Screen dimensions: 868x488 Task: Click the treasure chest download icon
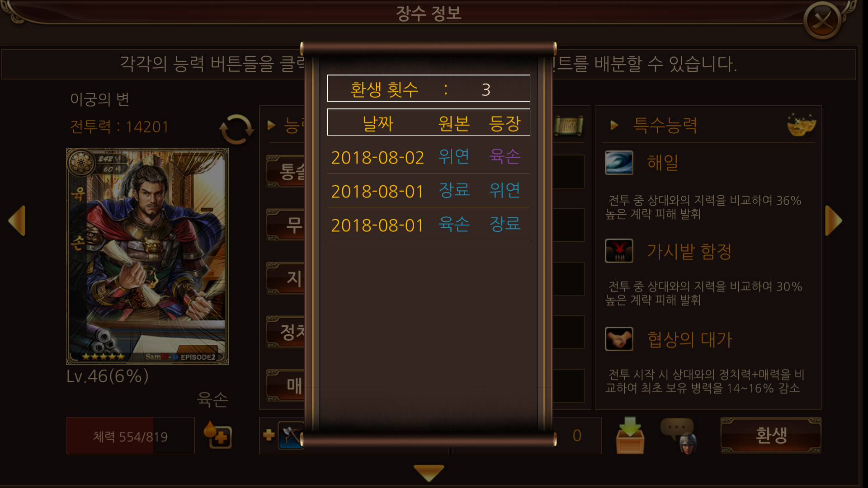click(630, 435)
